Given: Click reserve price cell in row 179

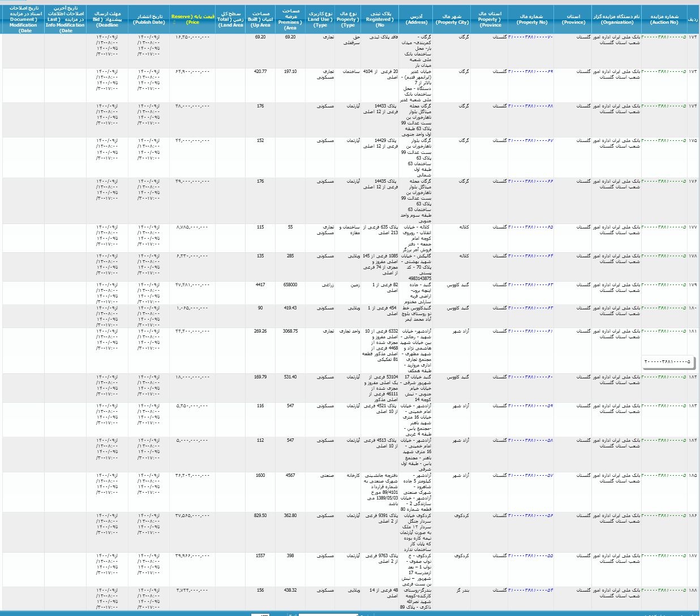Looking at the screenshot, I should (192, 285).
